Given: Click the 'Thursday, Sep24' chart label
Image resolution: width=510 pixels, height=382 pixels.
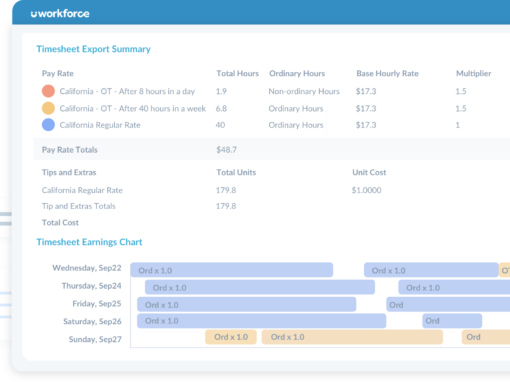Looking at the screenshot, I should point(92,286).
